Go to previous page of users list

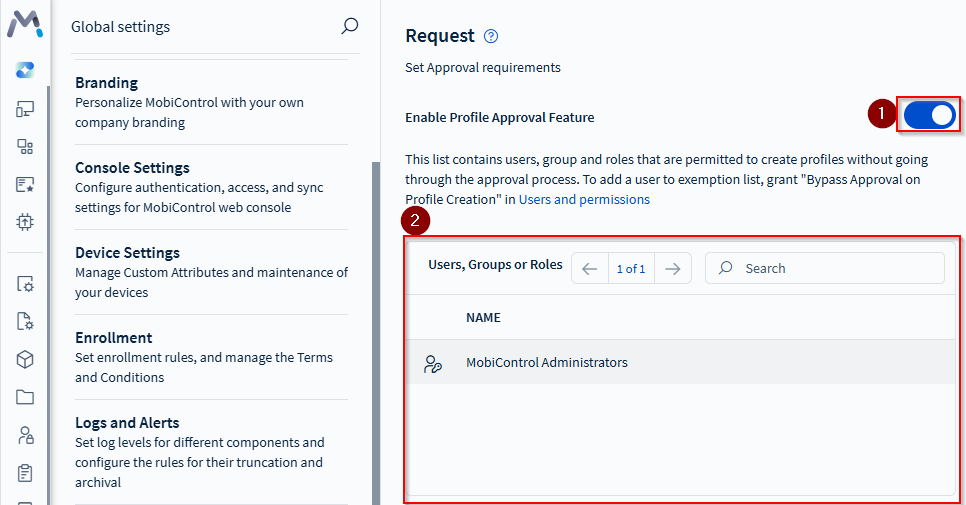point(590,268)
